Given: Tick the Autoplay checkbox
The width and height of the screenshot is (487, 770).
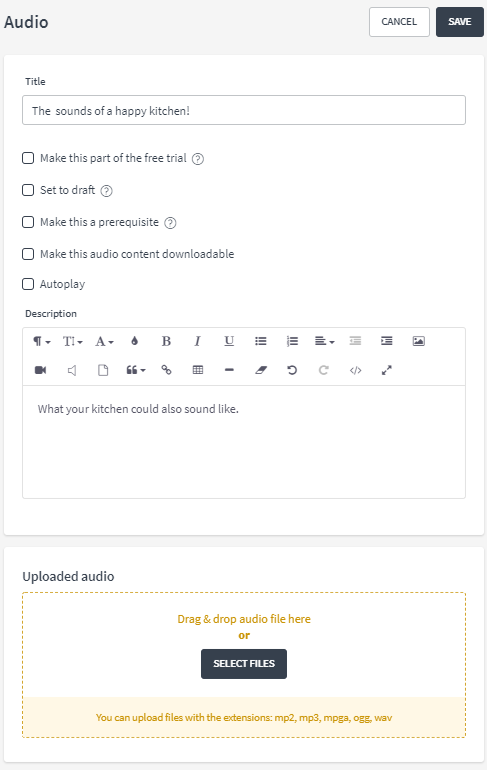Looking at the screenshot, I should 28,284.
